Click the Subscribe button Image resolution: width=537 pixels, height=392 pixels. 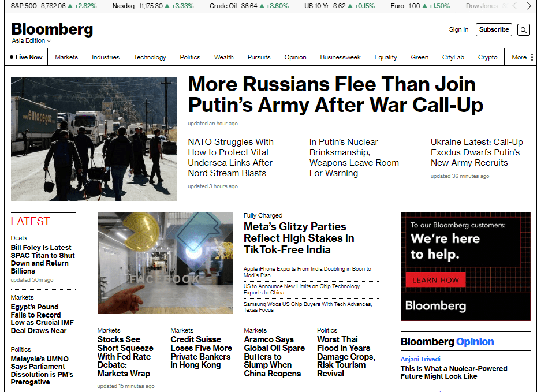point(494,29)
